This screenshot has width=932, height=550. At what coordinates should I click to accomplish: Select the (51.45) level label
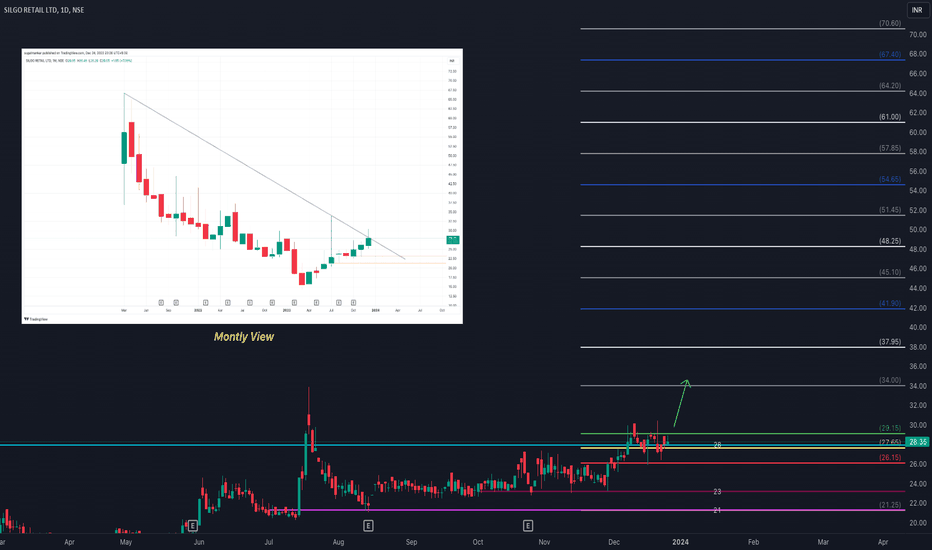(890, 210)
